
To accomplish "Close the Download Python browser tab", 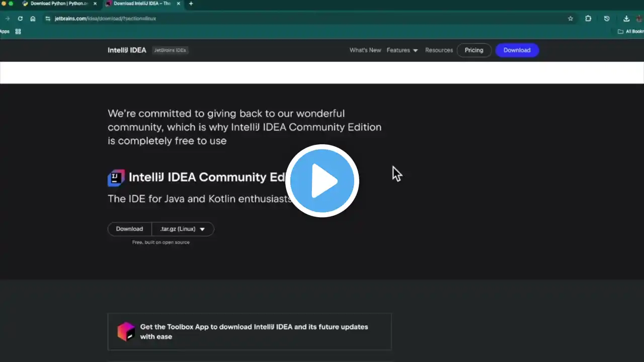I will click(x=95, y=4).
